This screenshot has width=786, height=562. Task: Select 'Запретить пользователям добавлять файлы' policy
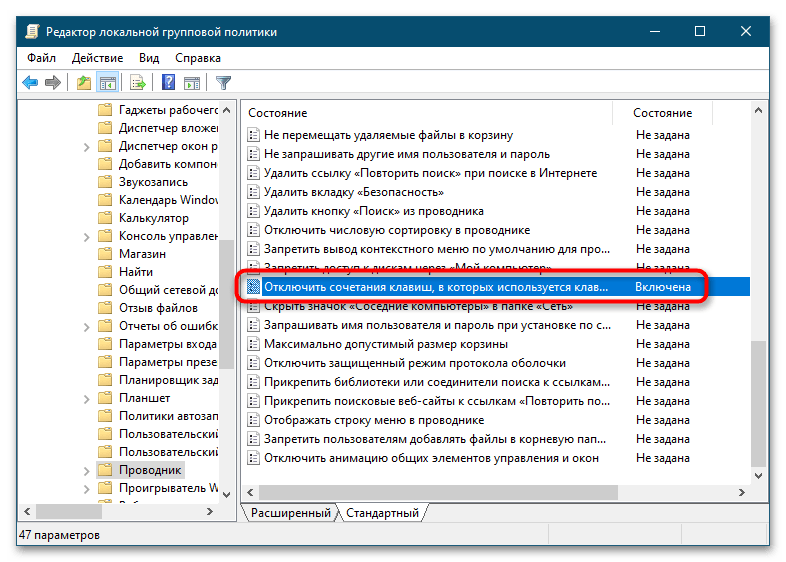[435, 439]
